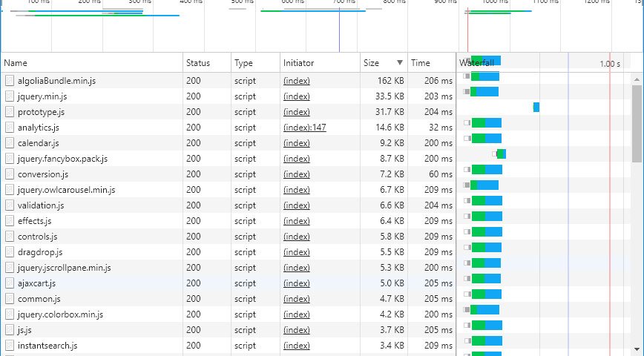
Task: Open the conversion.js (index) initiator link
Action: pos(297,174)
